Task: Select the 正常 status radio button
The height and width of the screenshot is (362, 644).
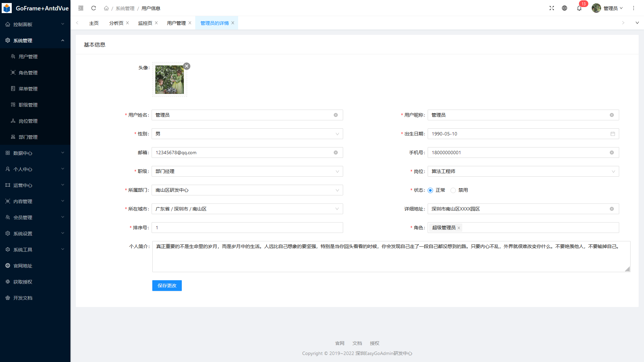Action: point(430,190)
